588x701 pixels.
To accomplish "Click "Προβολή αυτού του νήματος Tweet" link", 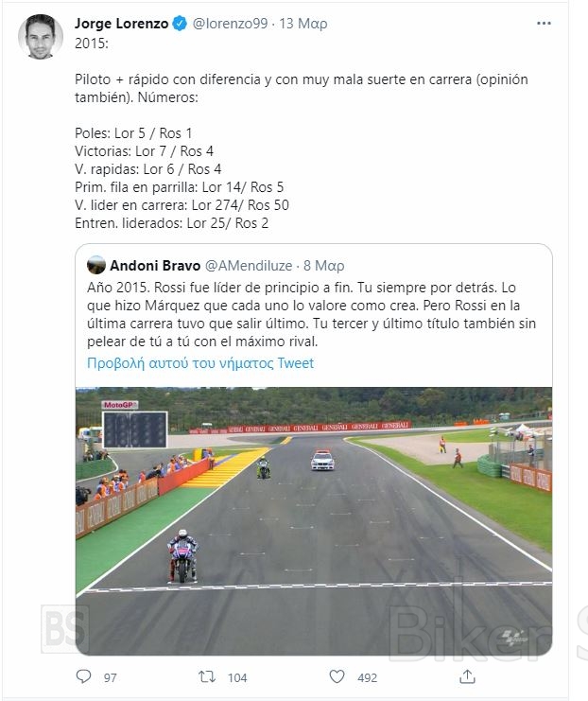I will (x=200, y=362).
